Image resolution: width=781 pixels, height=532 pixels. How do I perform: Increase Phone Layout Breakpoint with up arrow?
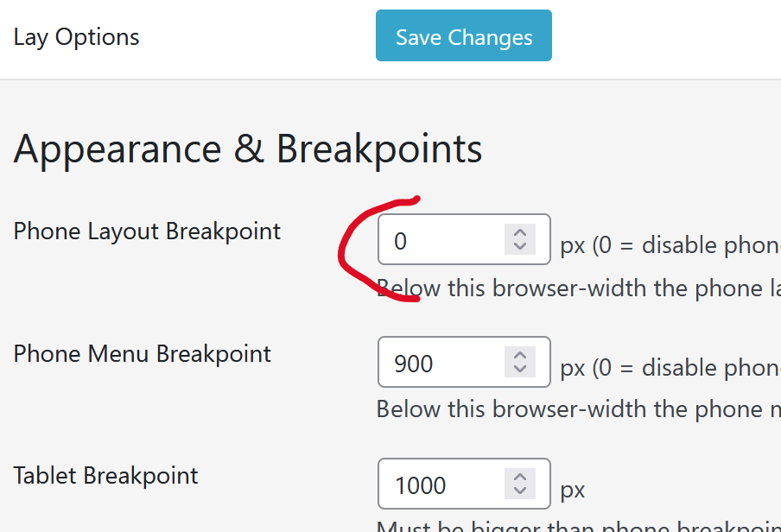tap(520, 232)
